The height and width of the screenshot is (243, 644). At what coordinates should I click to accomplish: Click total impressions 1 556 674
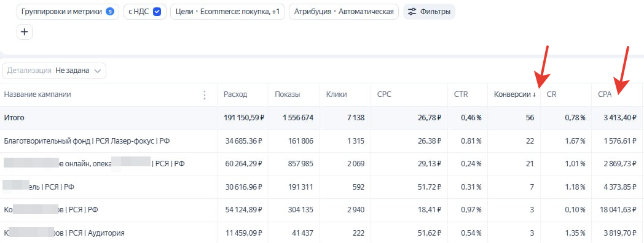[298, 118]
